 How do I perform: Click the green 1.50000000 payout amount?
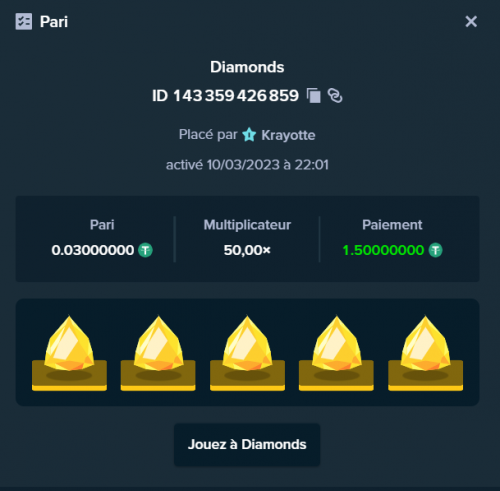point(383,250)
